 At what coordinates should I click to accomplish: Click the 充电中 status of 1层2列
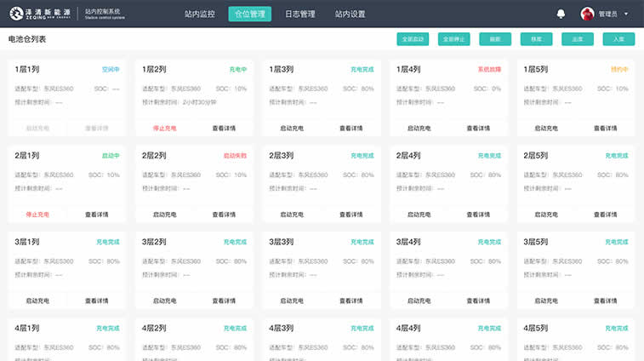238,70
